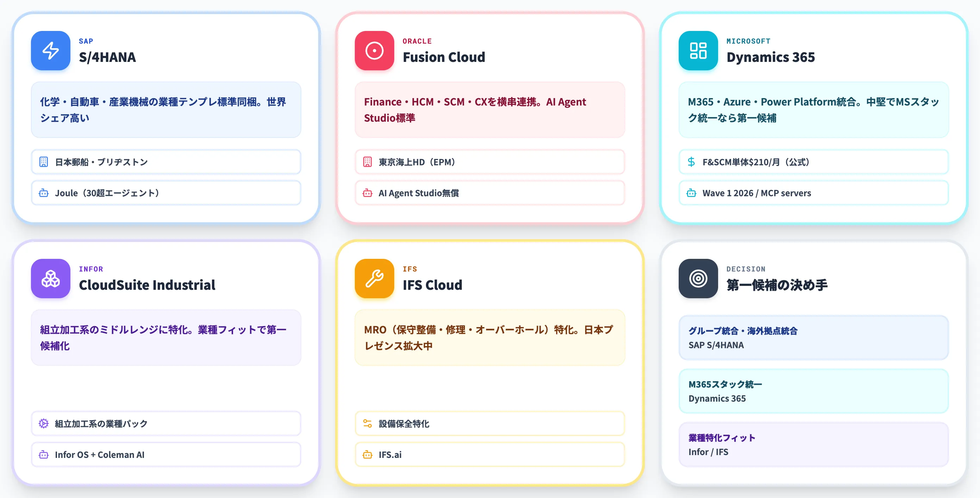Click robot icon beside IFS.ai

pos(367,455)
